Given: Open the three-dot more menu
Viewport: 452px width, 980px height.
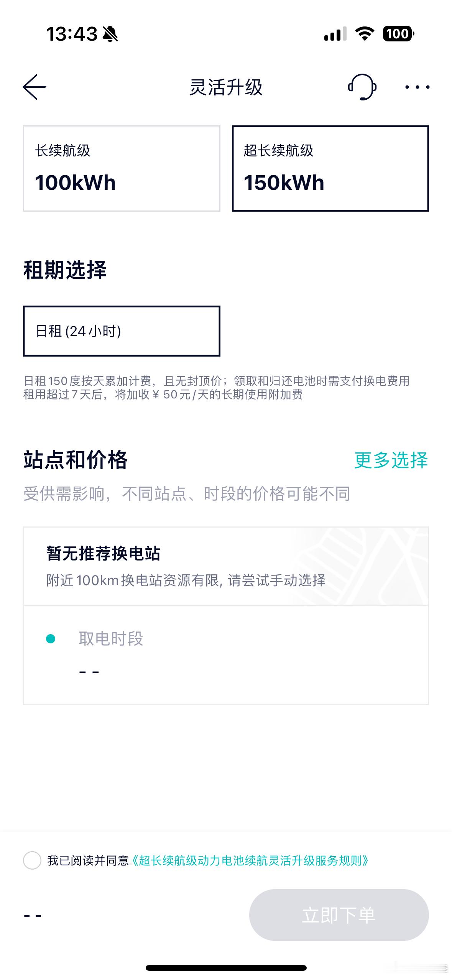Looking at the screenshot, I should (x=417, y=87).
